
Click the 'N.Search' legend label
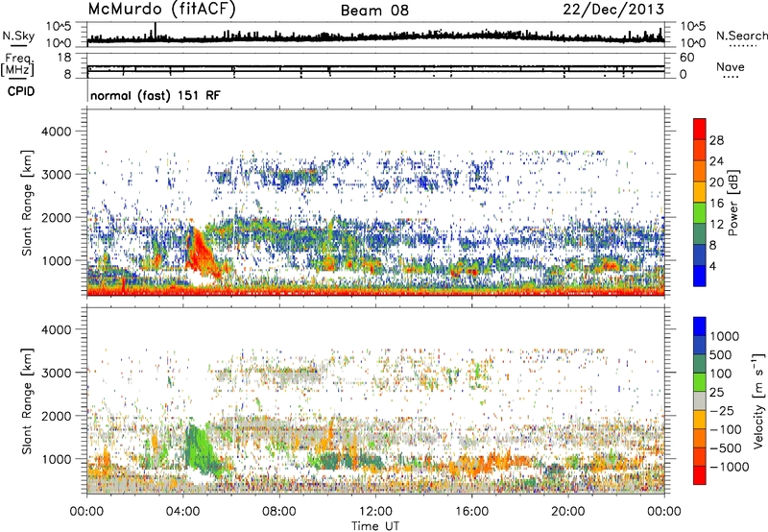click(741, 36)
